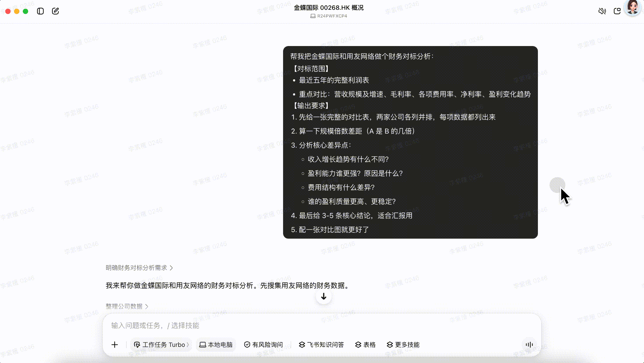Screen dimensions: 644x363
Task: Toggle the 本地电脑 option
Action: pos(216,345)
